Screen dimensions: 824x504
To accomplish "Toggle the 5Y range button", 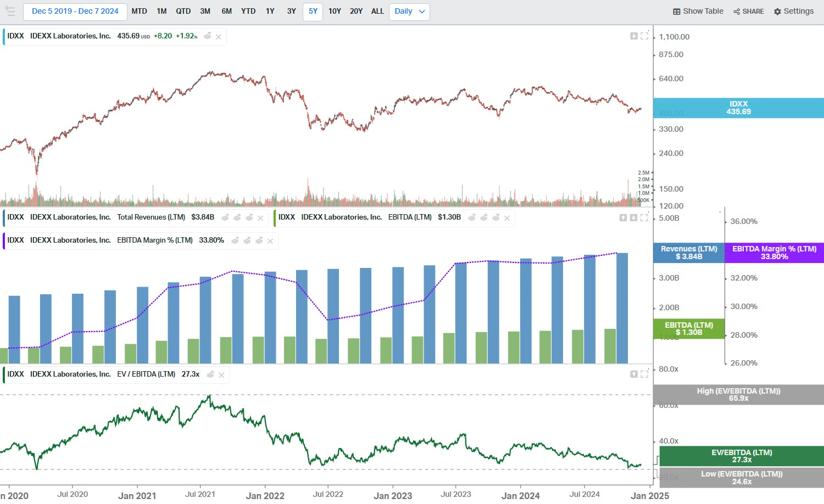I will tap(313, 11).
